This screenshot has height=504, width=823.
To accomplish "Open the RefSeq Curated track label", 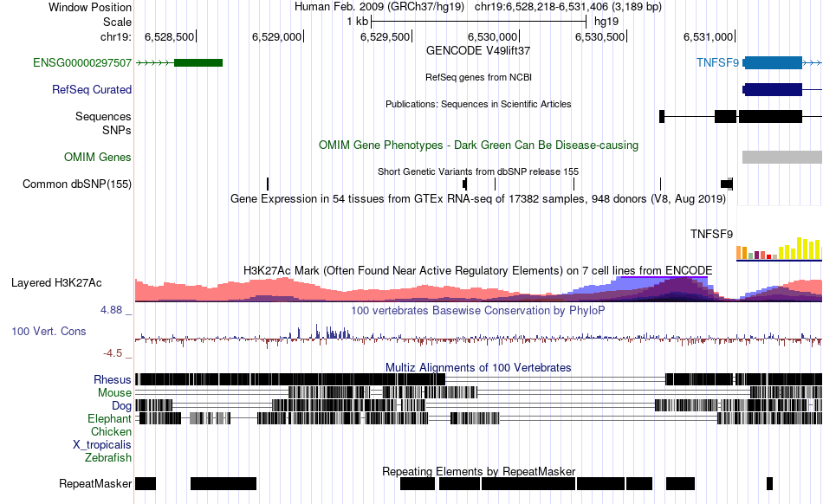I will tap(92, 90).
